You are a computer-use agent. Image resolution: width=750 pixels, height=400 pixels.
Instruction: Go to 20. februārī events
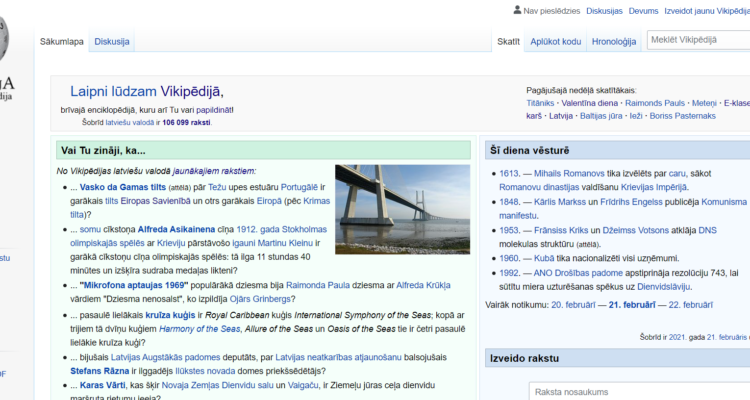573,305
